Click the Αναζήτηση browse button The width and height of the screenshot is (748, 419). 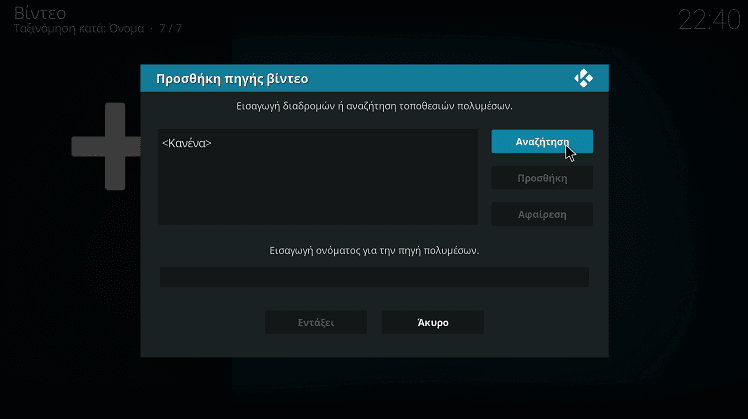click(542, 142)
